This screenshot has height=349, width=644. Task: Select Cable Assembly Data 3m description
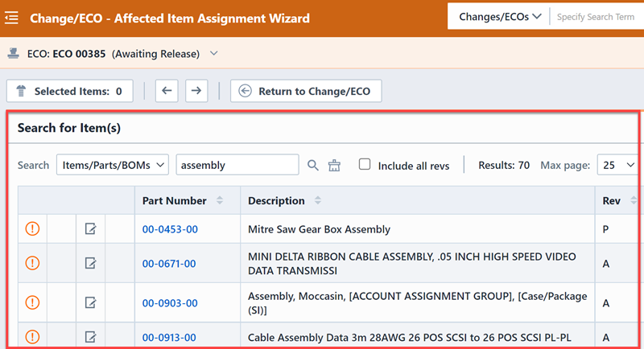(x=410, y=337)
